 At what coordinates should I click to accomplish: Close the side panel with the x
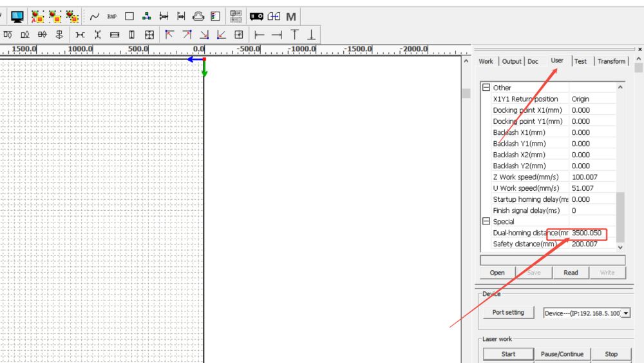(x=640, y=50)
